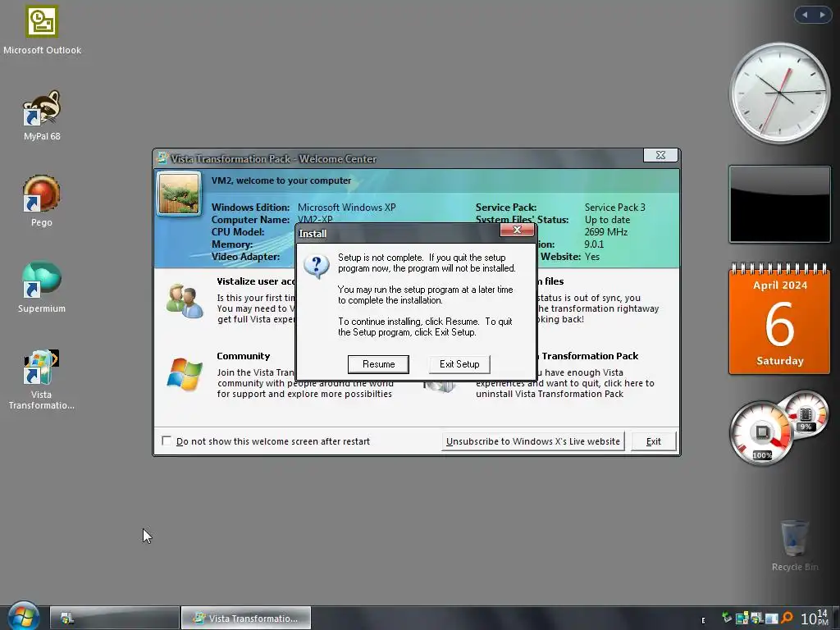
Task: Click the question mark icon in Install dialog
Action: click(x=316, y=267)
